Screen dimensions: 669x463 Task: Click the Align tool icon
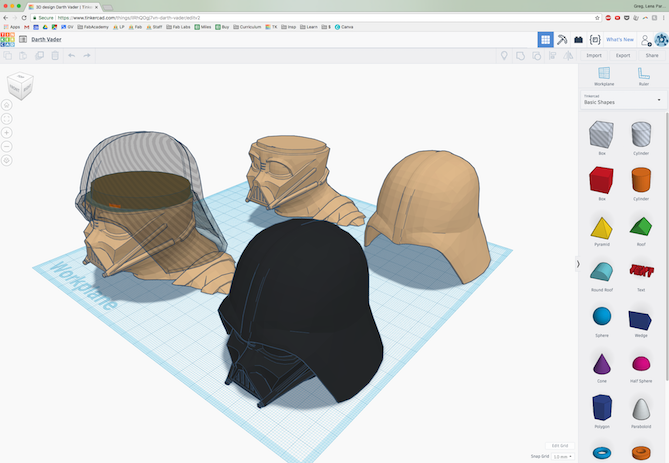pos(553,55)
